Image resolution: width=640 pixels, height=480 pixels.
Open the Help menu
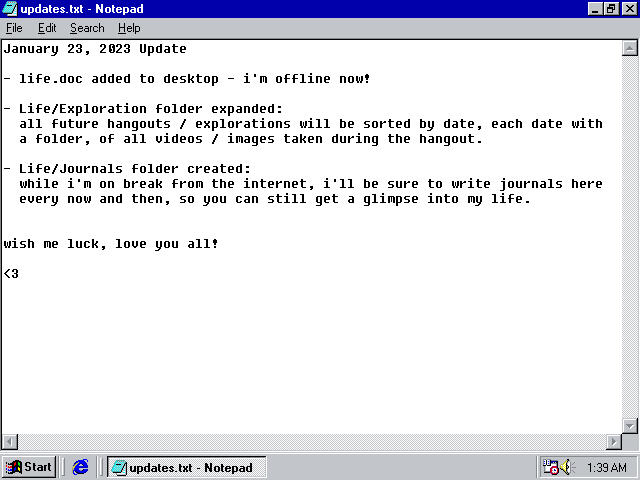[129, 28]
